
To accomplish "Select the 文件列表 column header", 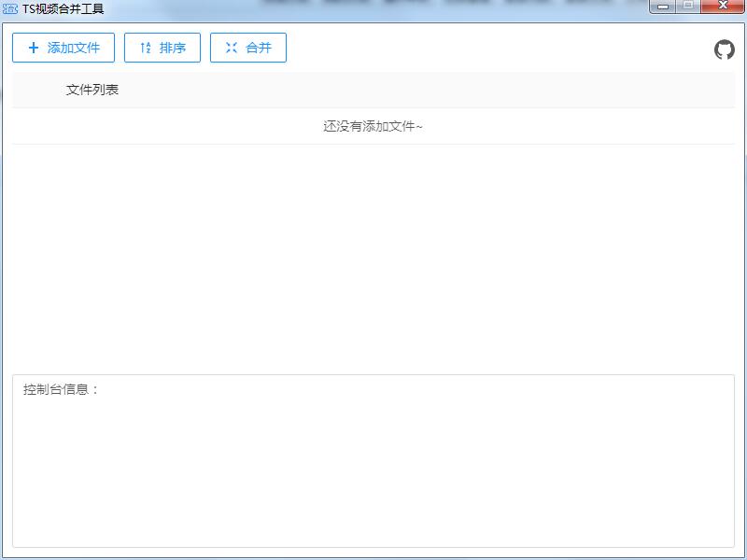I will tap(92, 91).
